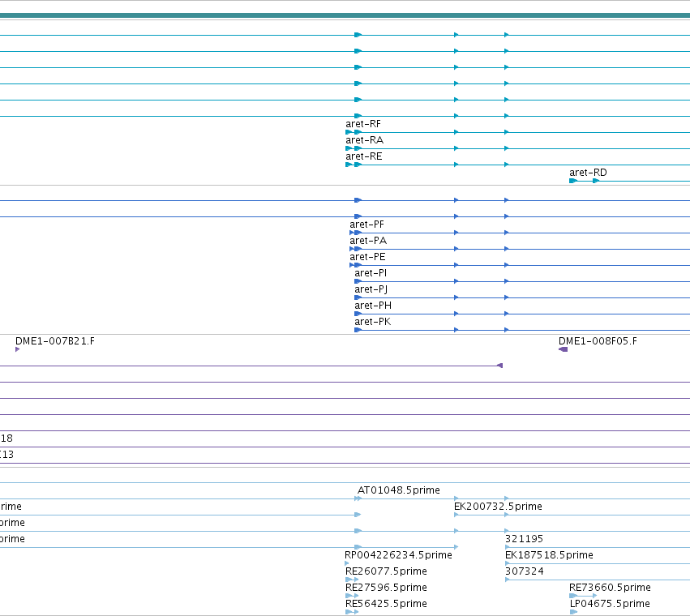Screen dimensions: 690x616
Task: Select the aret-PI protein label
Action: coord(371,273)
